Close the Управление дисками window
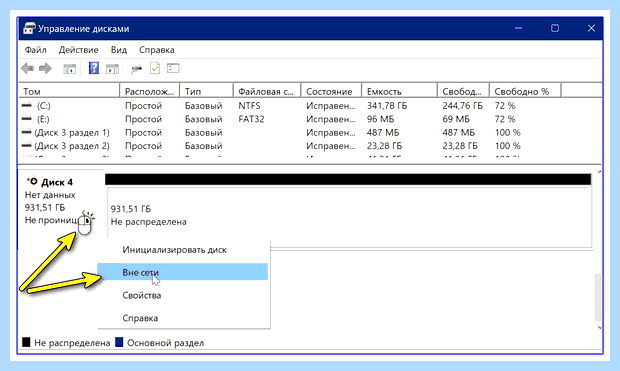 coord(591,28)
